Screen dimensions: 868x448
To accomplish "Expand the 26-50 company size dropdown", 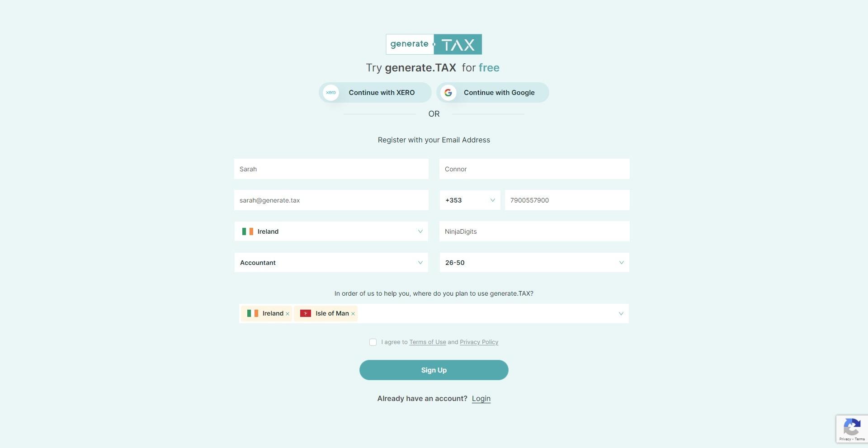I will pos(534,263).
